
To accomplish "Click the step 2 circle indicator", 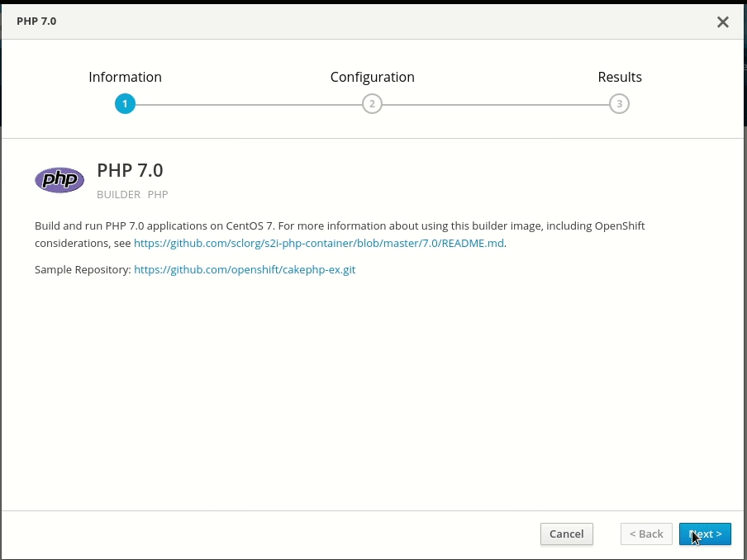I will pyautogui.click(x=372, y=104).
